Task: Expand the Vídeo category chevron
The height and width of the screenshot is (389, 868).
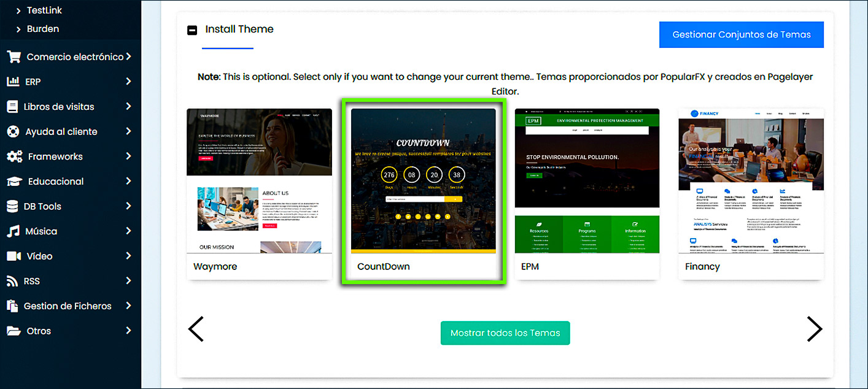Action: (x=128, y=256)
